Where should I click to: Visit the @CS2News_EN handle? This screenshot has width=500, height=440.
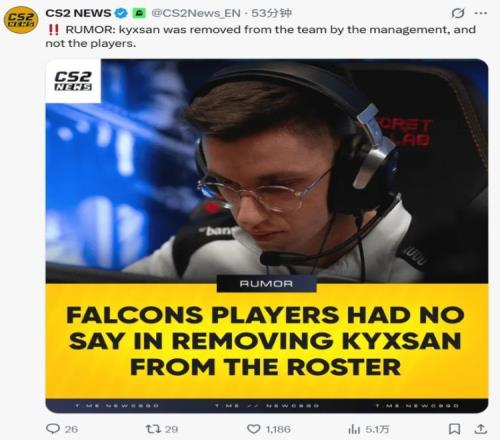coord(196,13)
